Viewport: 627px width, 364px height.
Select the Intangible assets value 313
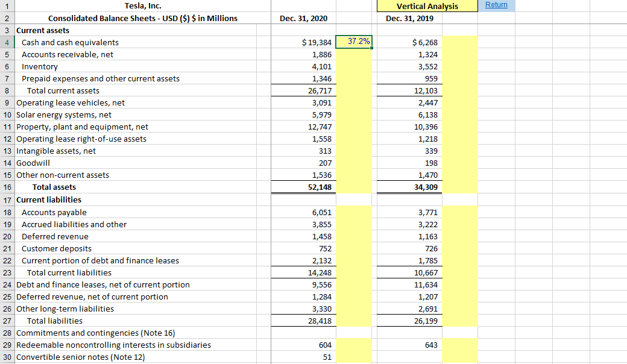pyautogui.click(x=303, y=151)
